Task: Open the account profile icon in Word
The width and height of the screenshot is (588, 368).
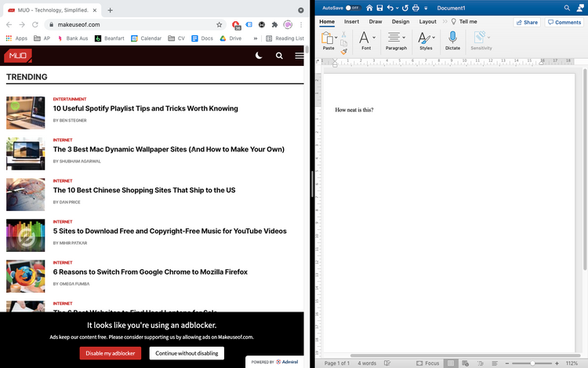Action: pos(580,8)
